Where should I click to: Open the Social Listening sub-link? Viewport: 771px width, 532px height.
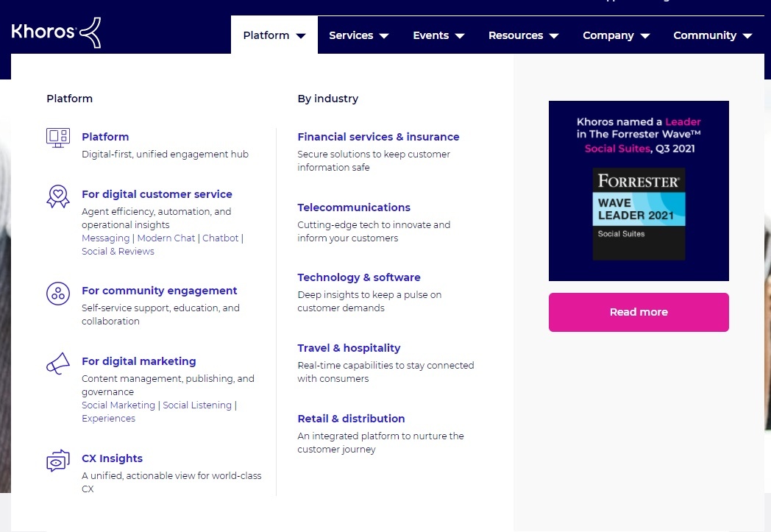(x=197, y=405)
